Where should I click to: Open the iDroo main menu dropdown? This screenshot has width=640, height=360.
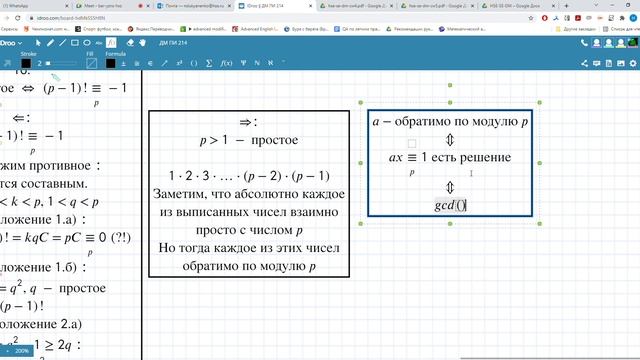[11, 42]
